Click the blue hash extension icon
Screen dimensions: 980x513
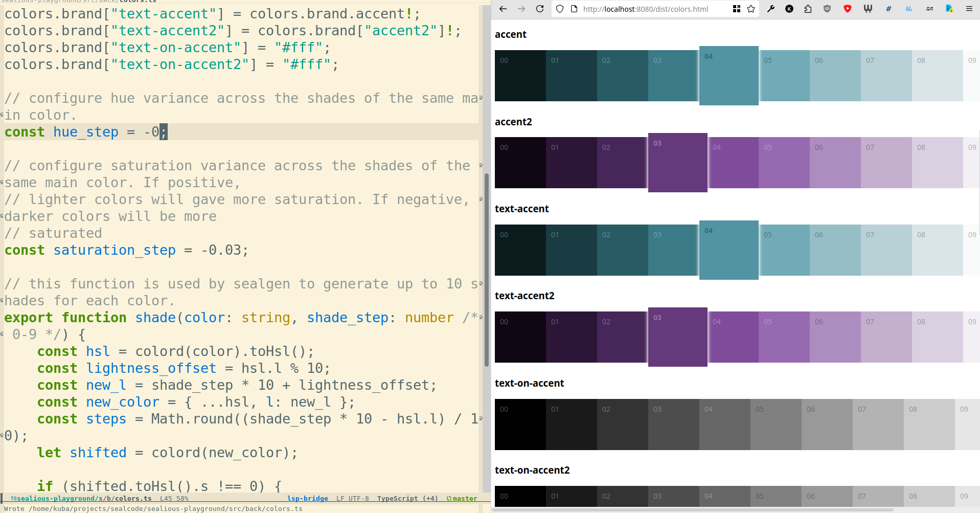(888, 9)
